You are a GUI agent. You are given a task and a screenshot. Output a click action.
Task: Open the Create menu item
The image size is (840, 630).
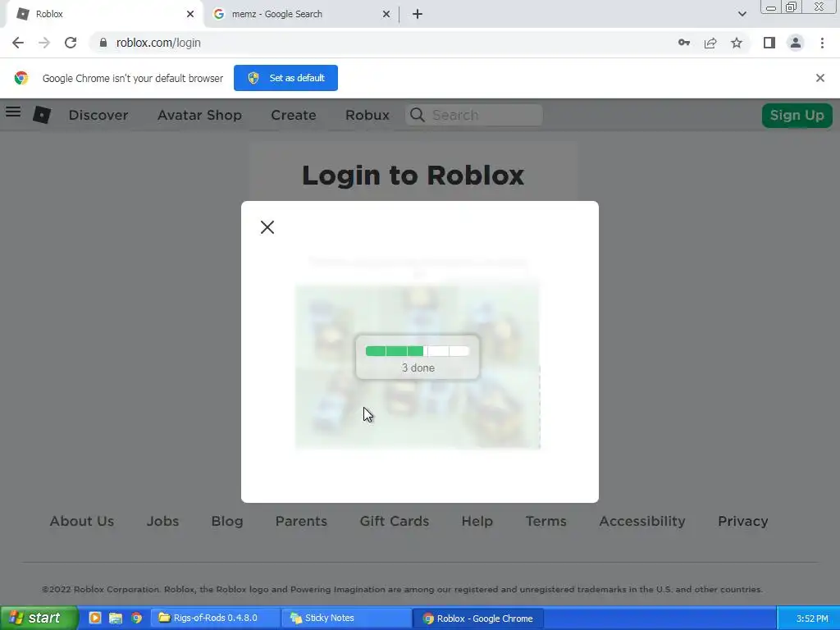click(x=294, y=115)
